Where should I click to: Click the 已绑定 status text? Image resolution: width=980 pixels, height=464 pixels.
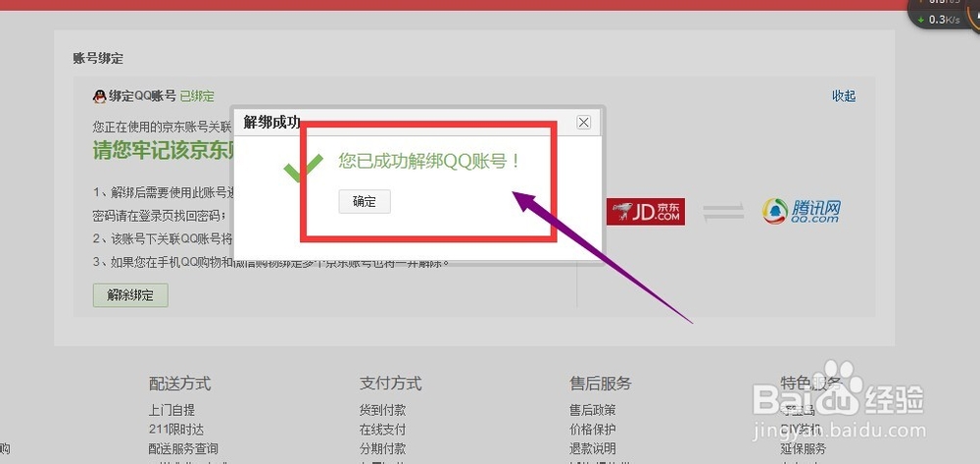point(197,96)
